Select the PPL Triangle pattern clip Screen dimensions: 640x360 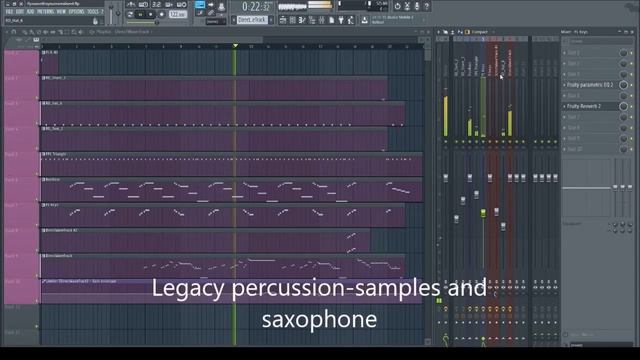232,164
